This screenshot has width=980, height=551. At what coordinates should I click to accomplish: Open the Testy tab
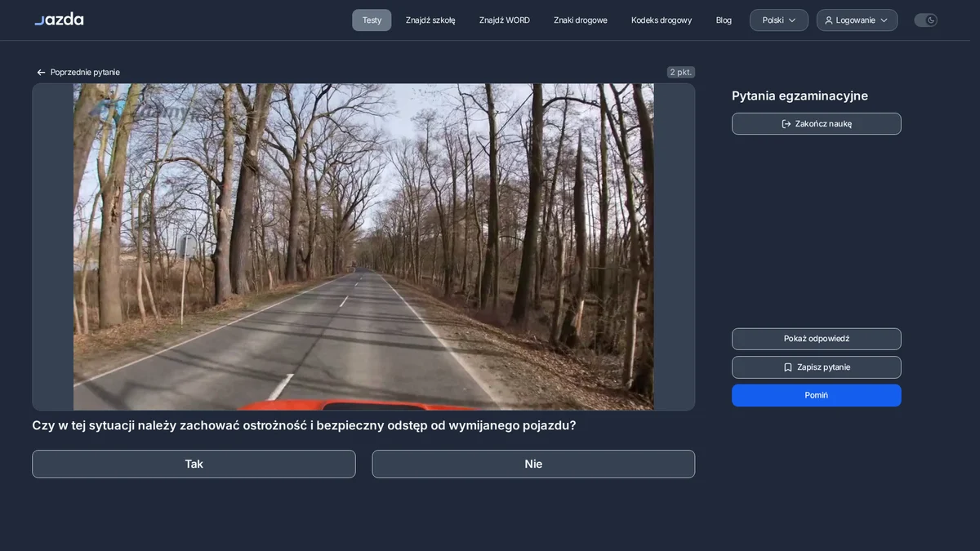click(372, 20)
